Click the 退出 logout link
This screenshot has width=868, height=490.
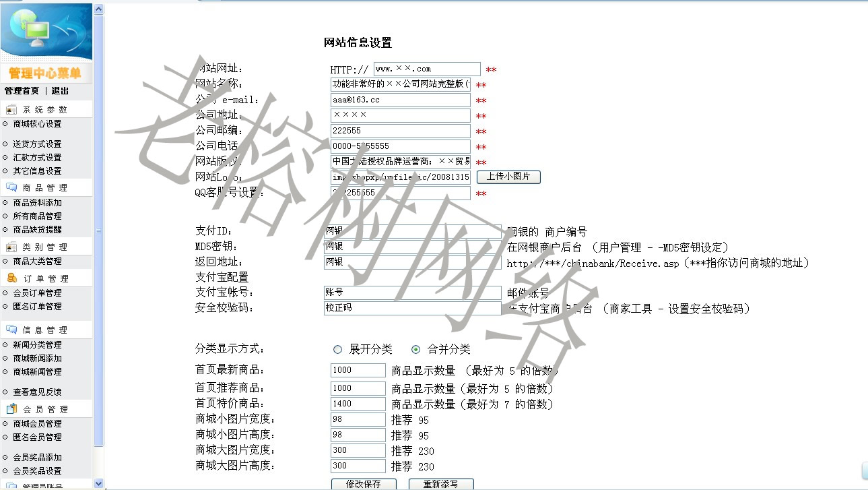point(60,91)
